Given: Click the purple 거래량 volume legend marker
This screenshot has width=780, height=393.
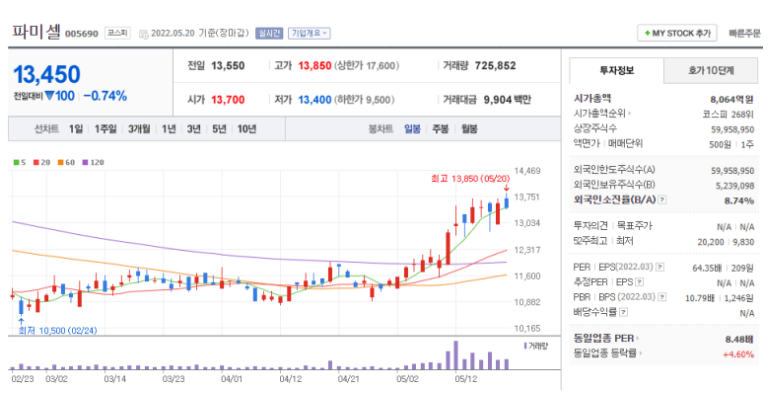Looking at the screenshot, I should [x=525, y=346].
